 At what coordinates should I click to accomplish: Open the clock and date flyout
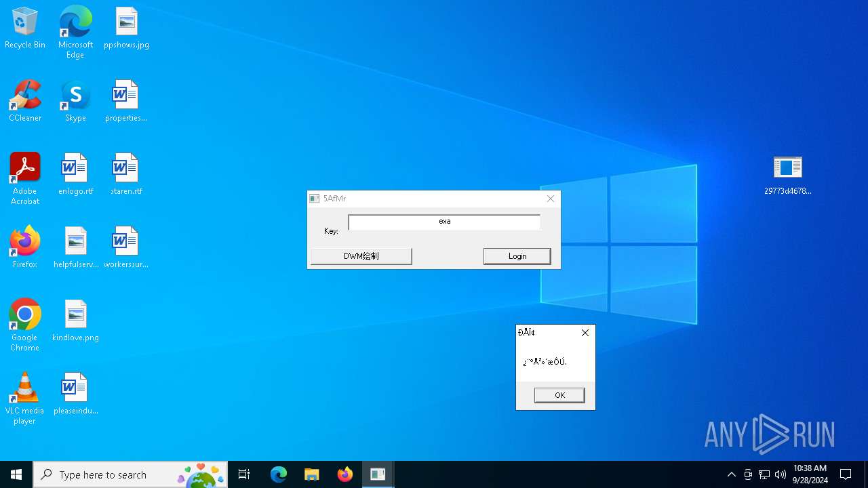point(810,474)
